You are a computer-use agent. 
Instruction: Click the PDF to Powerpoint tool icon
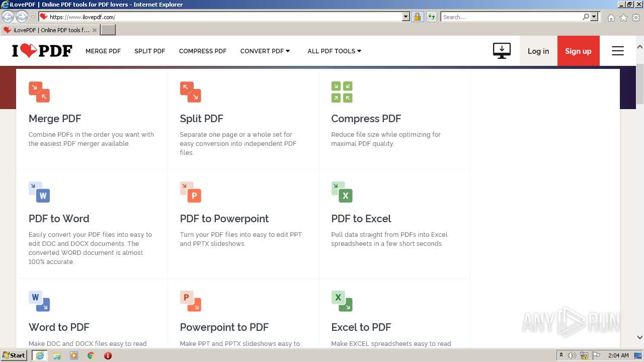click(190, 192)
